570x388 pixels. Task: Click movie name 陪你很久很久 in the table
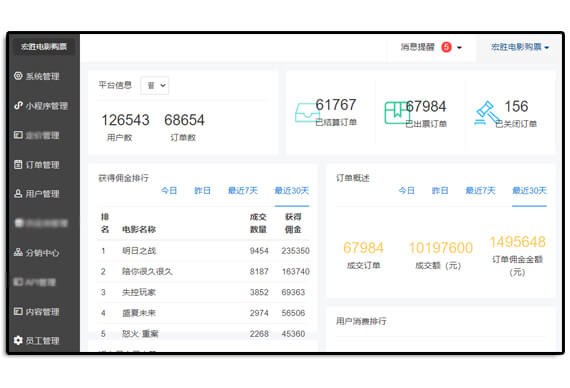coord(147,271)
